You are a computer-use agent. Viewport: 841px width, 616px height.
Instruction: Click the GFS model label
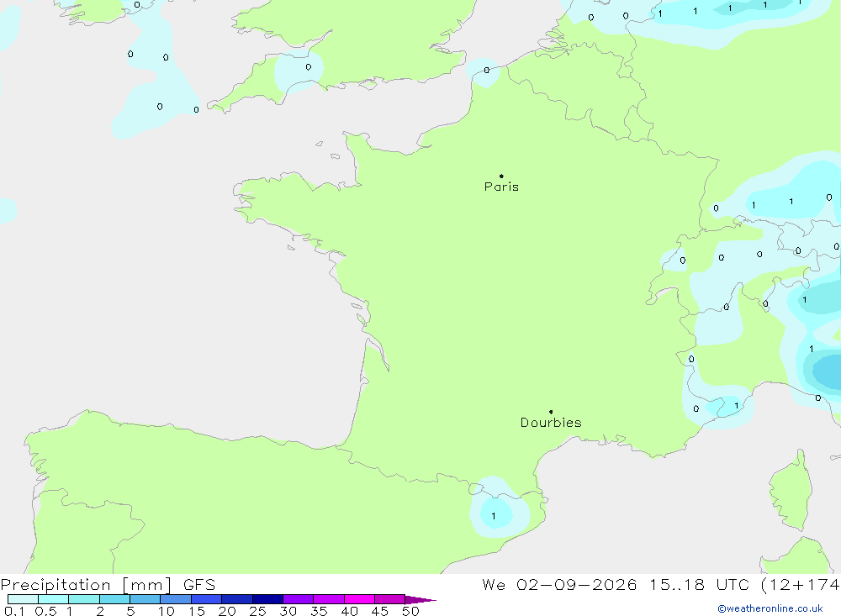pyautogui.click(x=199, y=585)
